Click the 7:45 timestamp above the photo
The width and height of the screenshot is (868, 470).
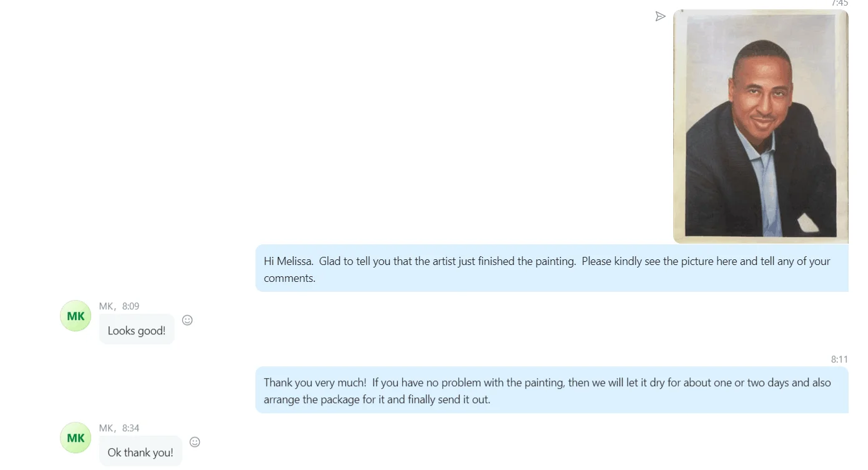[x=839, y=3]
